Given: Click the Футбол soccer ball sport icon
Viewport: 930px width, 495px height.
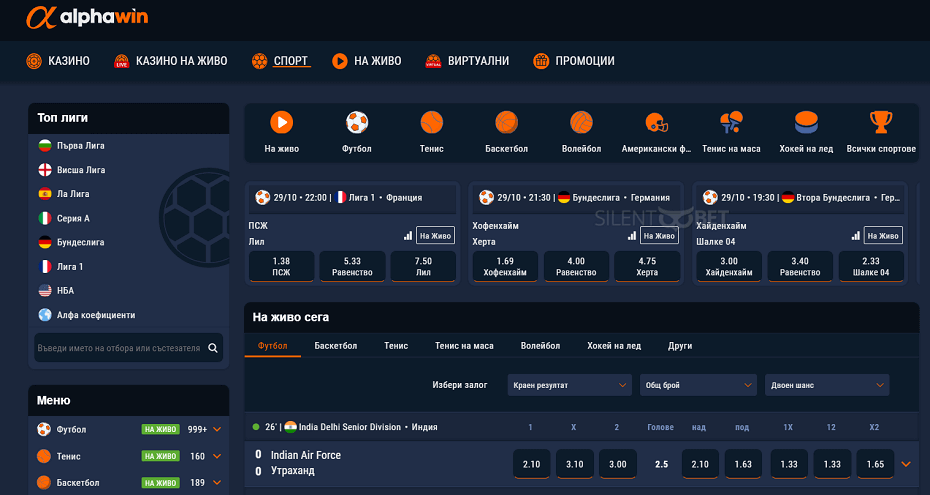Looking at the screenshot, I should (x=357, y=123).
